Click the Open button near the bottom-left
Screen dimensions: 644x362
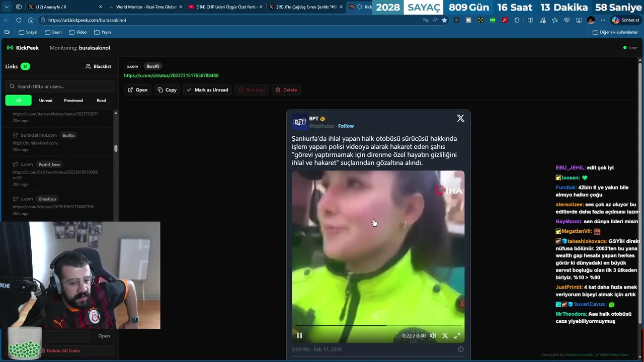point(104,336)
